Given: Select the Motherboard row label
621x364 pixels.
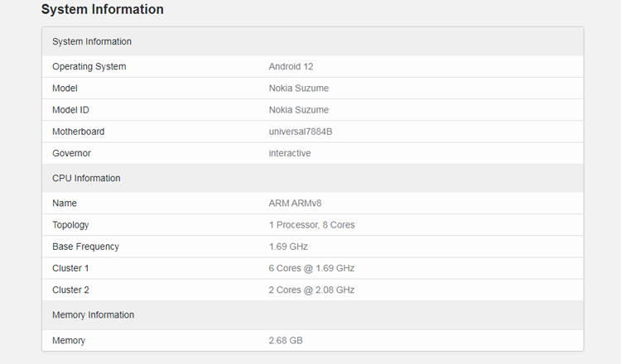Looking at the screenshot, I should tap(78, 132).
